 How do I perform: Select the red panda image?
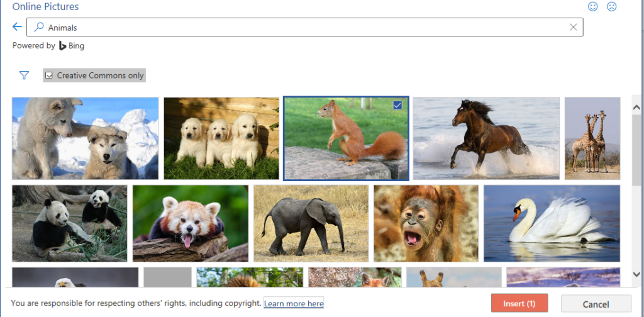click(191, 223)
